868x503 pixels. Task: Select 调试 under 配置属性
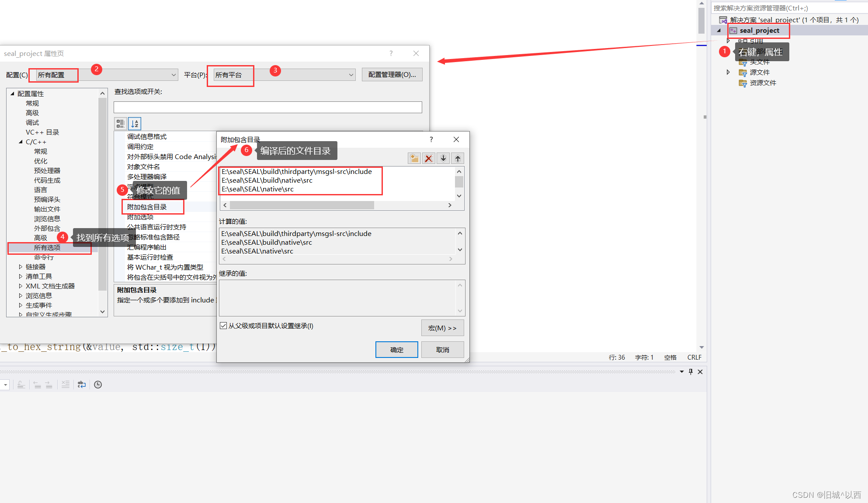point(32,122)
